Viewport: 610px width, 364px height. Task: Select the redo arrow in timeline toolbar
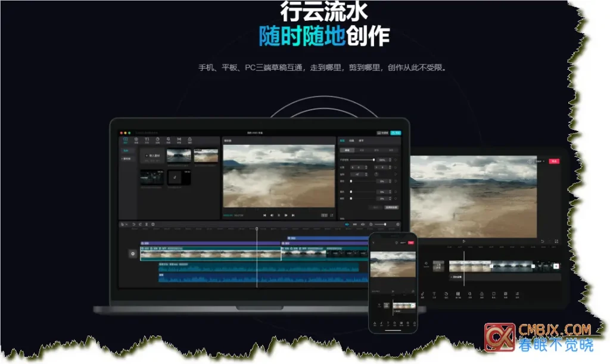click(139, 225)
